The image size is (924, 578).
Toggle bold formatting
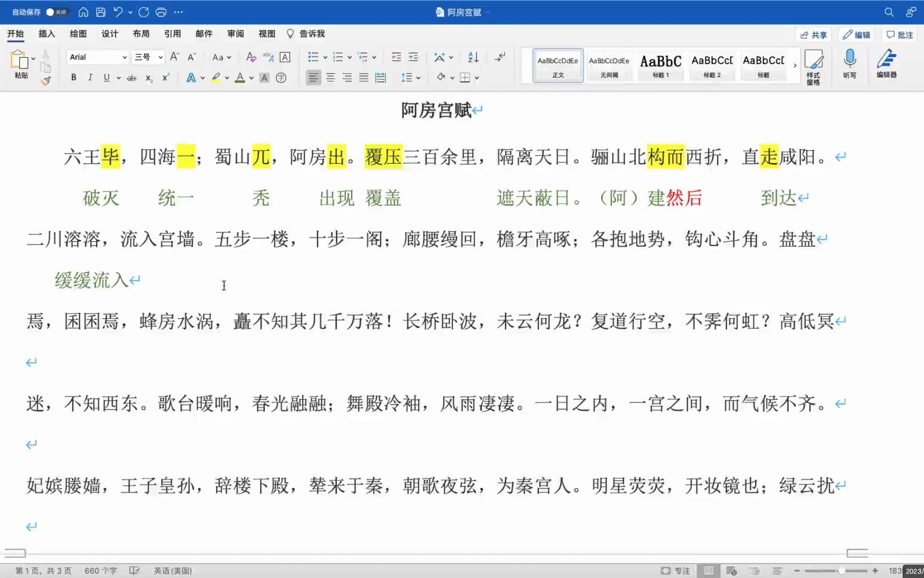click(74, 78)
